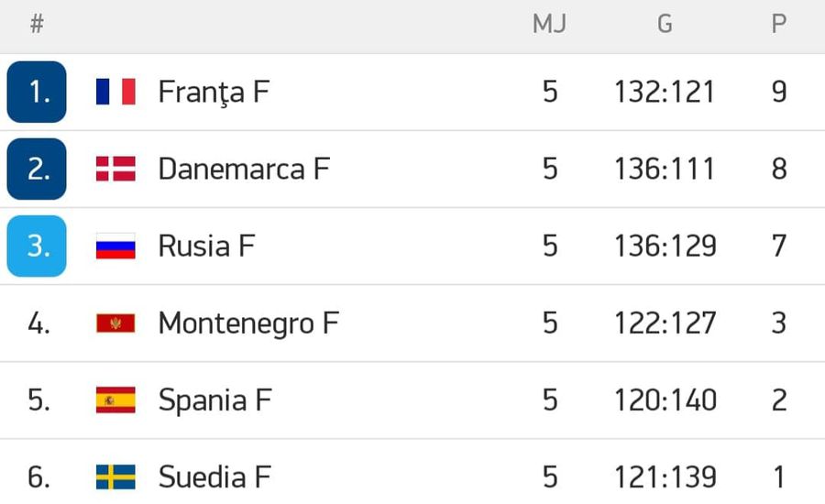
Task: Open the Montenegro F team page
Action: coord(248,324)
